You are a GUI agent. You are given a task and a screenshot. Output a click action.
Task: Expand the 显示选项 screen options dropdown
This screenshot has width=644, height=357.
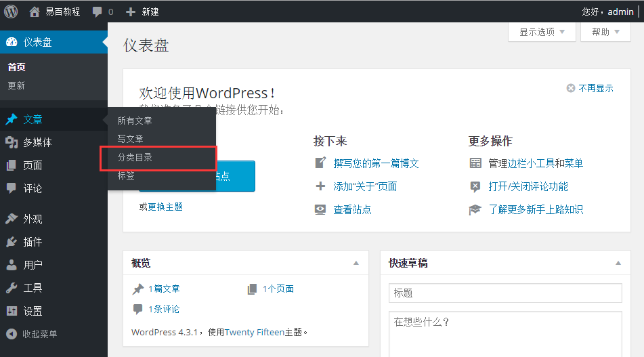pos(542,32)
